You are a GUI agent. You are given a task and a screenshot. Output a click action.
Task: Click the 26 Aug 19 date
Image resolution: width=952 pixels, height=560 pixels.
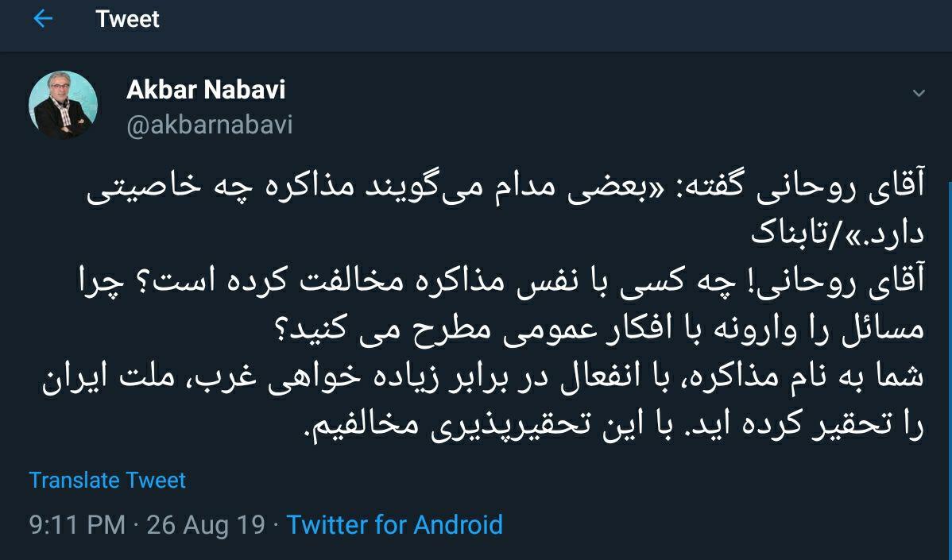(x=205, y=525)
